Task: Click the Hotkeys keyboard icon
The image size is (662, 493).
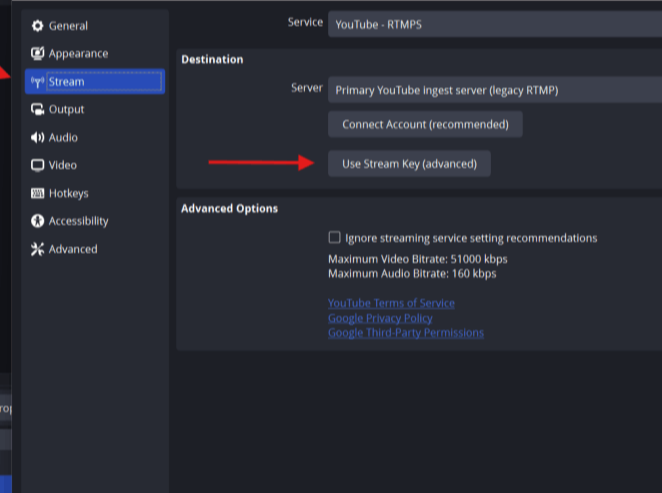Action: pos(37,193)
